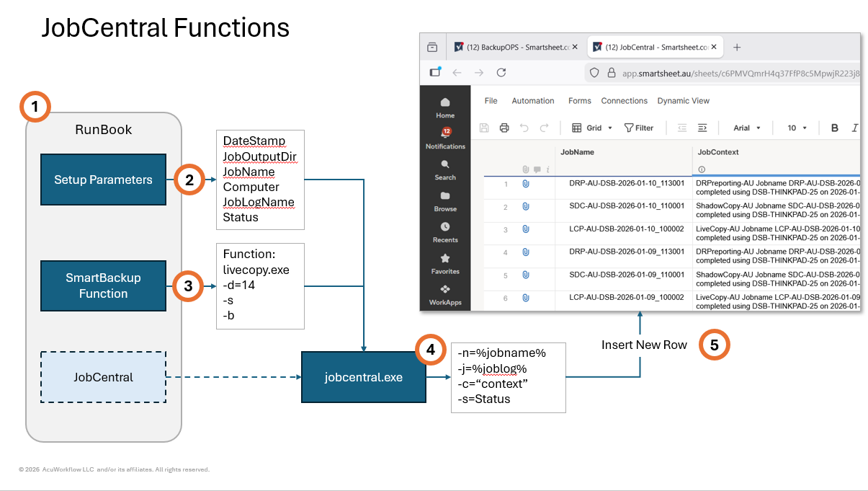Toggle the Filter button
This screenshot has width=868, height=491.
pos(638,128)
